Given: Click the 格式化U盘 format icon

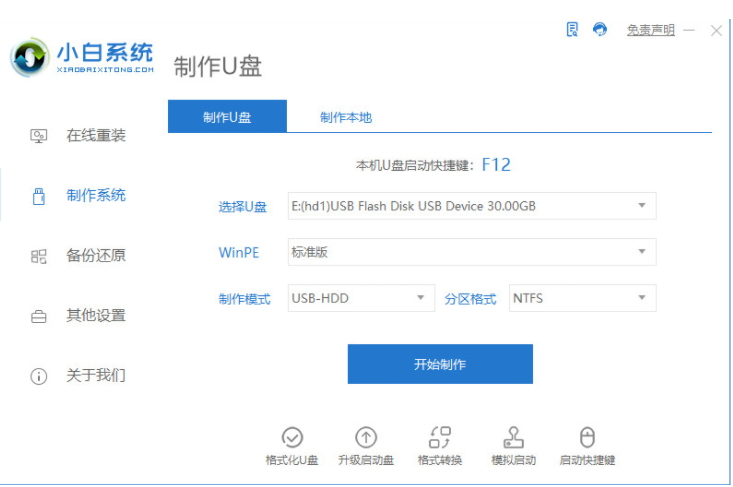Looking at the screenshot, I should tap(292, 438).
